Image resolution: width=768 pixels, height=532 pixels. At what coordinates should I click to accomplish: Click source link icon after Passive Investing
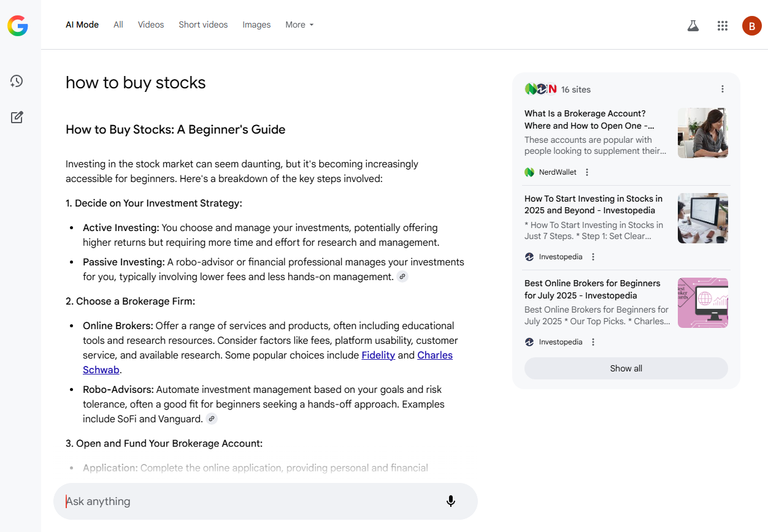[402, 276]
